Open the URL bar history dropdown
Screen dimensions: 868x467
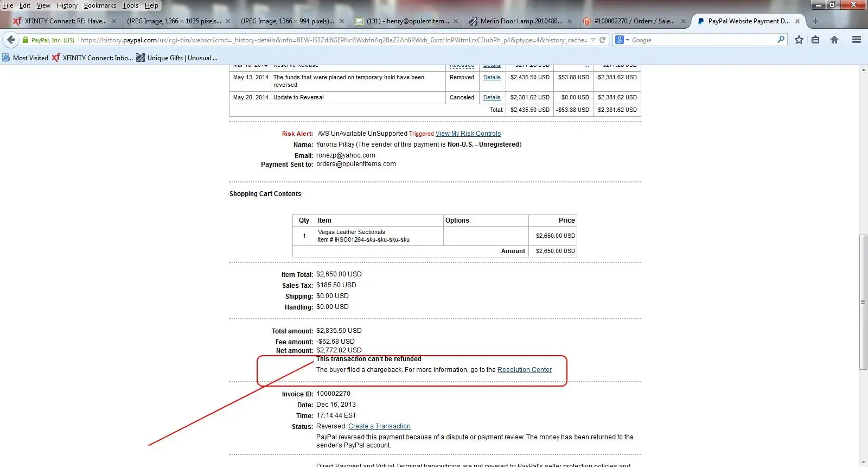point(593,40)
